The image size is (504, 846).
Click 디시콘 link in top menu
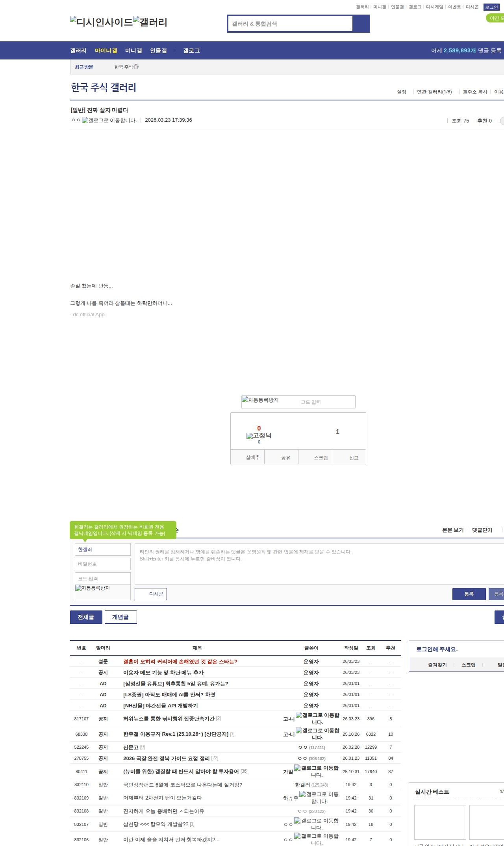click(472, 7)
